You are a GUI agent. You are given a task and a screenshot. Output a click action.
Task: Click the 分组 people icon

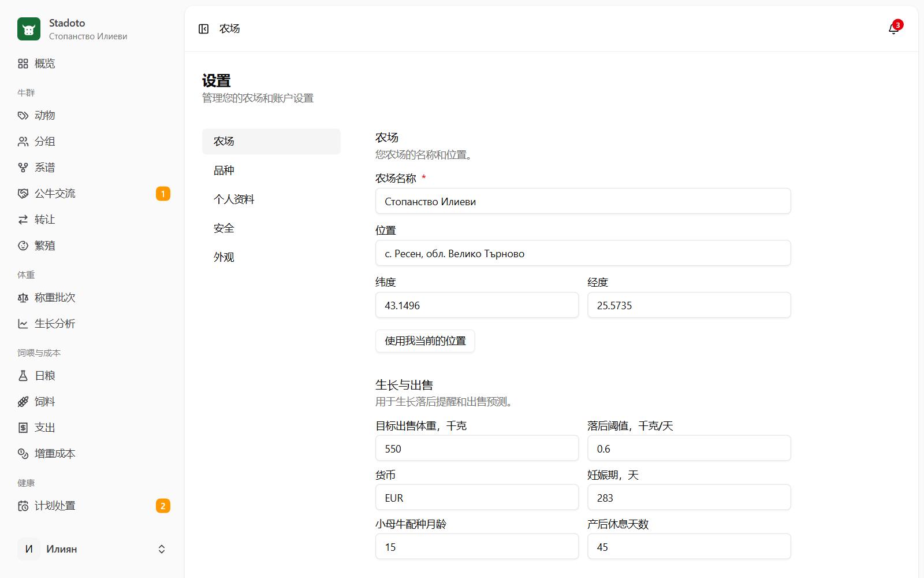[23, 142]
